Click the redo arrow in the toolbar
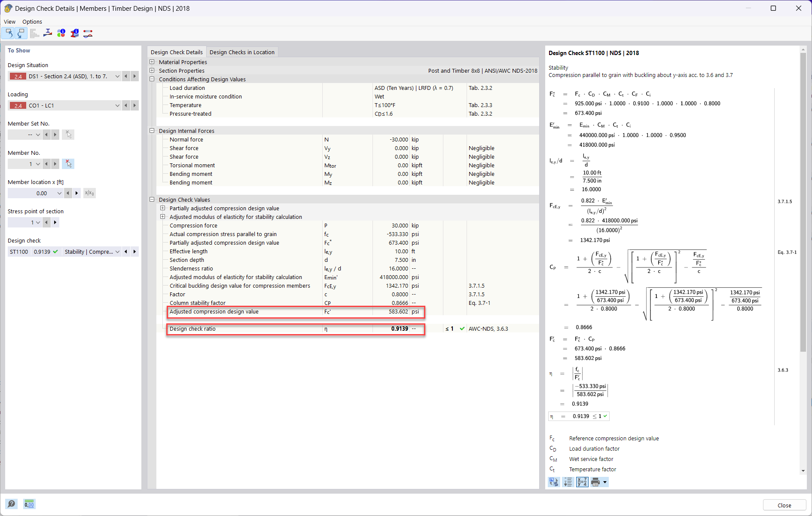The height and width of the screenshot is (516, 812). (21, 33)
